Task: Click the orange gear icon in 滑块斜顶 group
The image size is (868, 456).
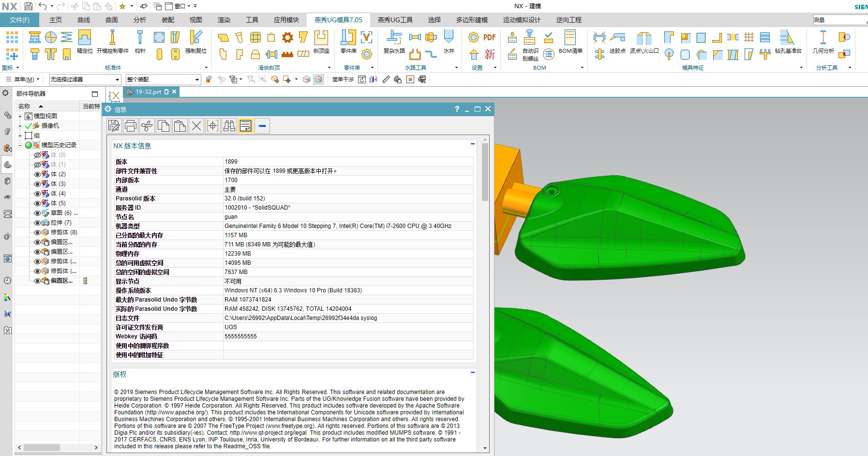Action: tap(287, 37)
